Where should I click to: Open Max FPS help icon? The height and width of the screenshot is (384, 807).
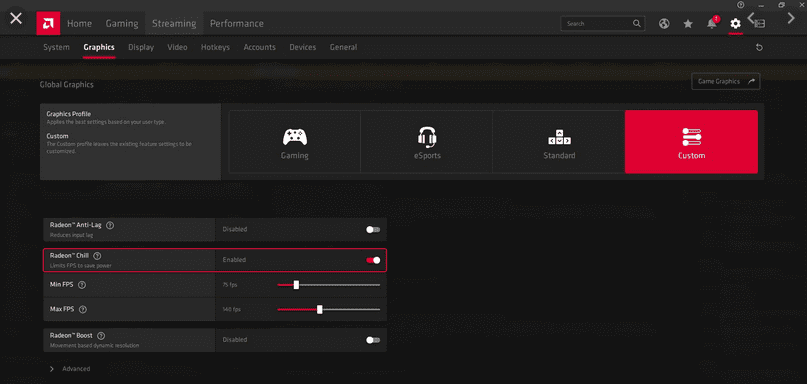pos(83,309)
